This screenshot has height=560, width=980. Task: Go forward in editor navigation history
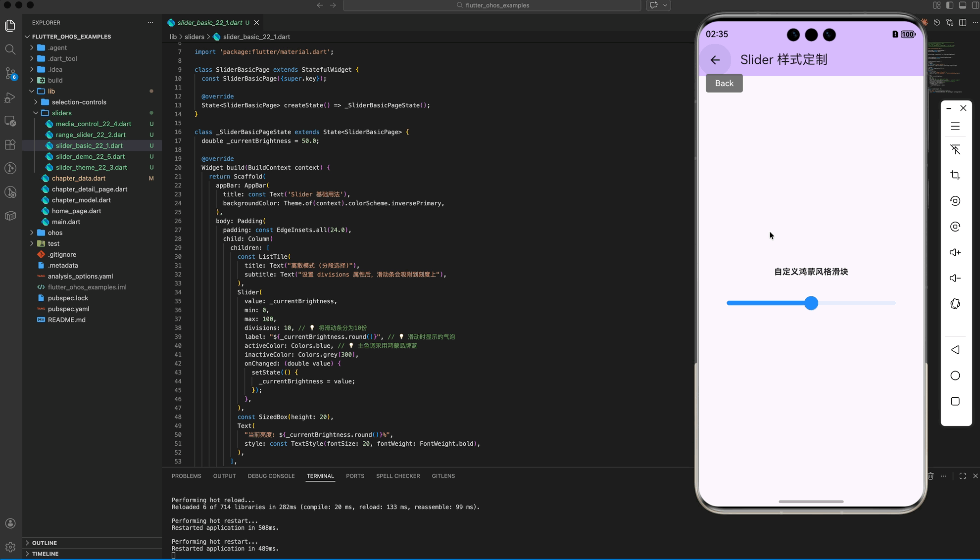pos(333,5)
